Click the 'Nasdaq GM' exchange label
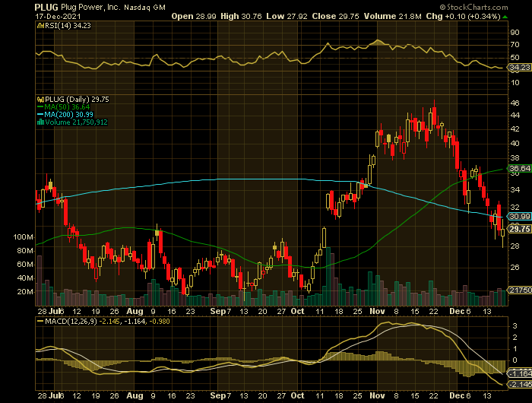 (x=144, y=7)
